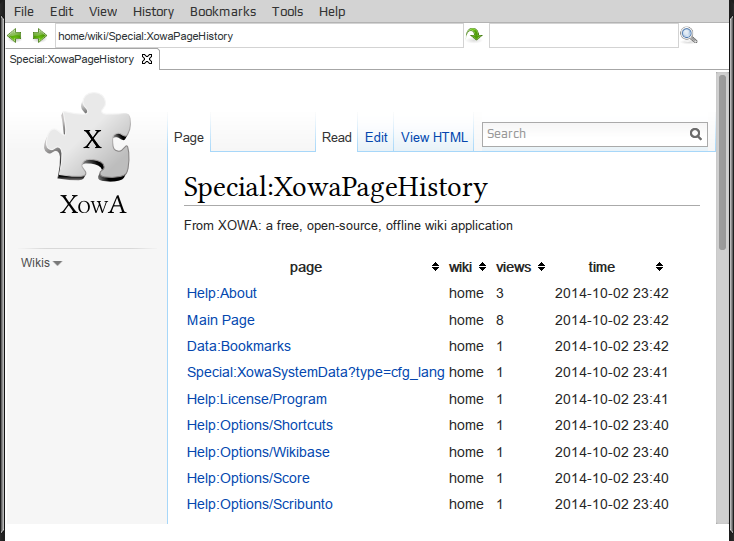This screenshot has height=541, width=734.
Task: Click time cell of Help:License/Program row
Action: (x=611, y=399)
